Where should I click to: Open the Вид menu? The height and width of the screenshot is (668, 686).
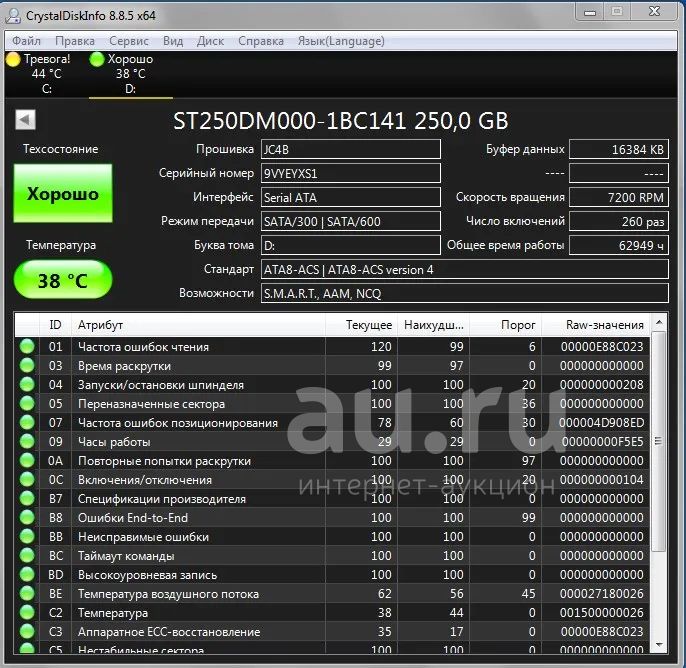173,41
